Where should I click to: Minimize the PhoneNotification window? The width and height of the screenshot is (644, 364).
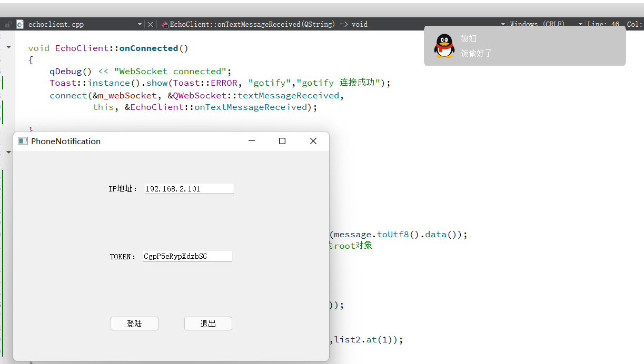coord(252,141)
